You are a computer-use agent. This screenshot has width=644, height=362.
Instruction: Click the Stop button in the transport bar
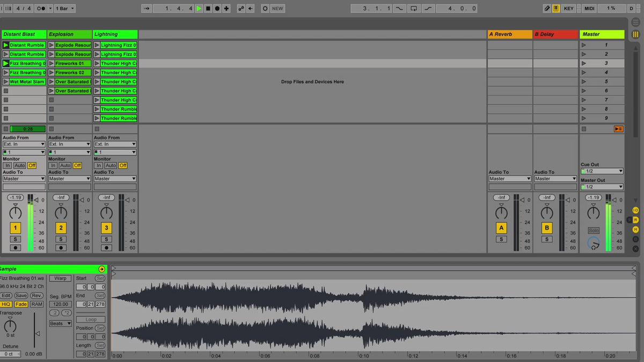pyautogui.click(x=208, y=9)
